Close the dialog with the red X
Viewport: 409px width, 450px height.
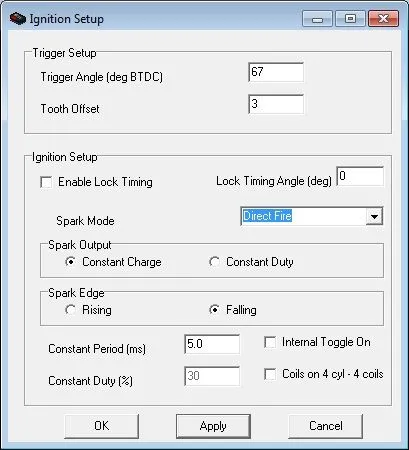[x=383, y=19]
